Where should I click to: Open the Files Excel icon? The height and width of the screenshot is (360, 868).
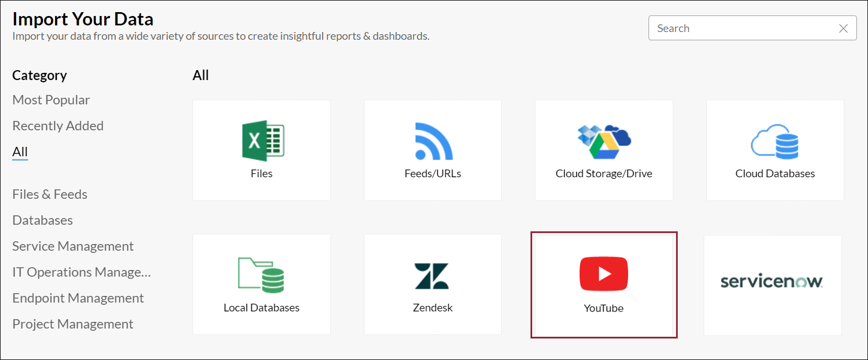pyautogui.click(x=263, y=141)
